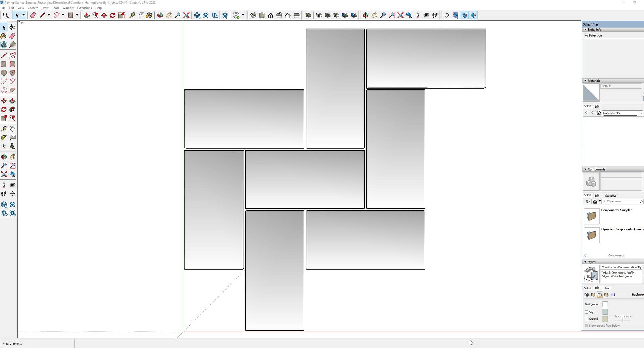644x348 pixels.
Task: Switch to the Mix tab in Styles
Action: pos(607,288)
